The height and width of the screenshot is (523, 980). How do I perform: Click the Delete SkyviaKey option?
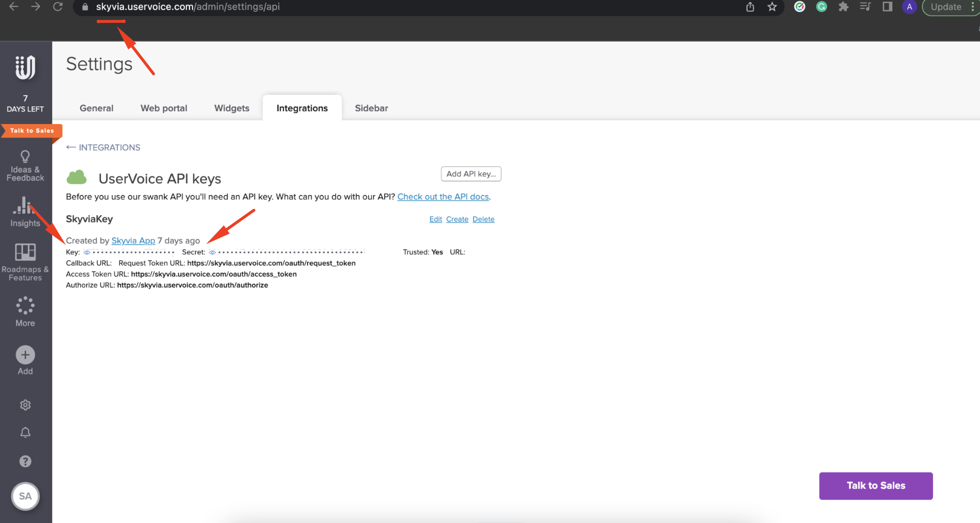(x=483, y=218)
